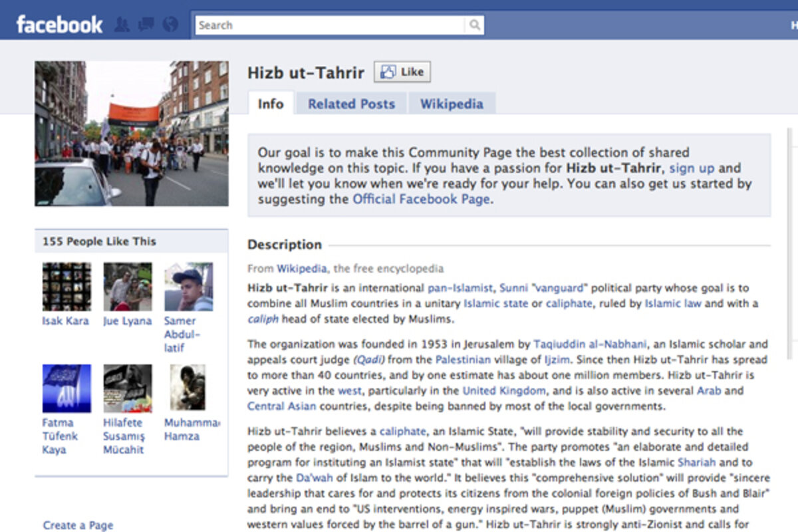Open the page's street photo

tap(132, 134)
